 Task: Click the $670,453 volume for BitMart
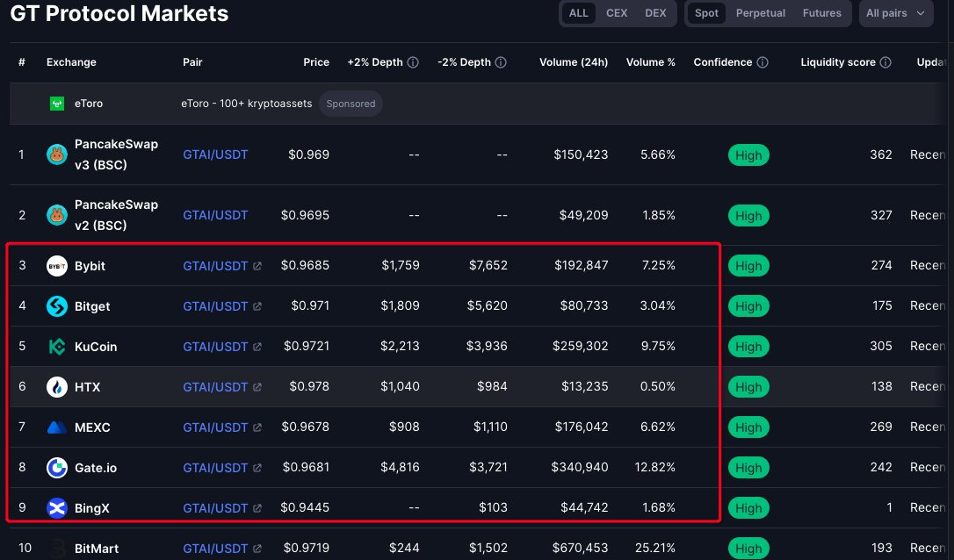(x=580, y=548)
